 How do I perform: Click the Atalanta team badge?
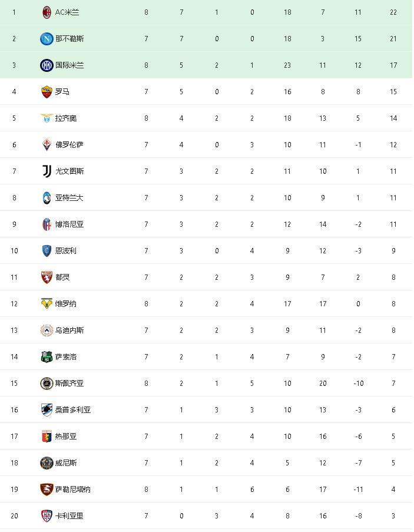pyautogui.click(x=47, y=197)
